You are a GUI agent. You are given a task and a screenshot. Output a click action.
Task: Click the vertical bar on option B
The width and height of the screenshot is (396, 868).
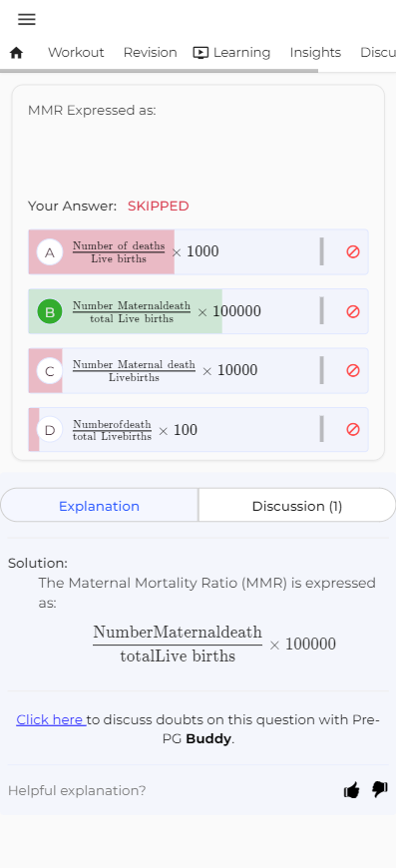(322, 310)
